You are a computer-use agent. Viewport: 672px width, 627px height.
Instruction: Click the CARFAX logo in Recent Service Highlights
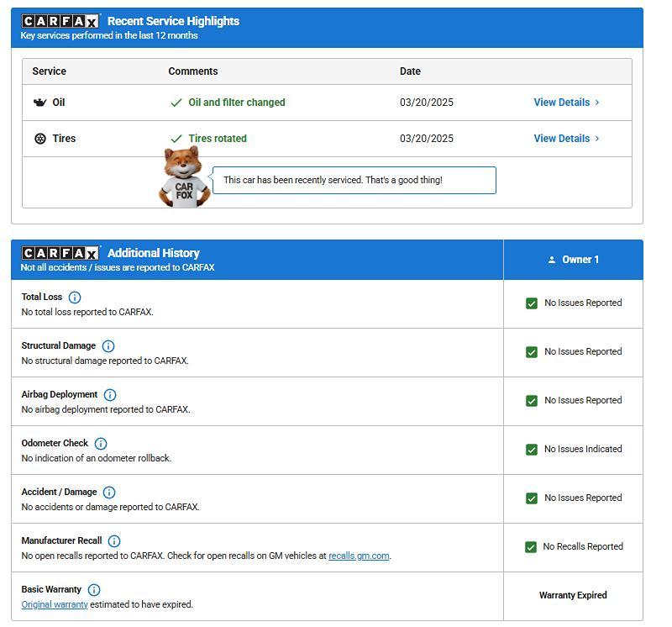60,21
